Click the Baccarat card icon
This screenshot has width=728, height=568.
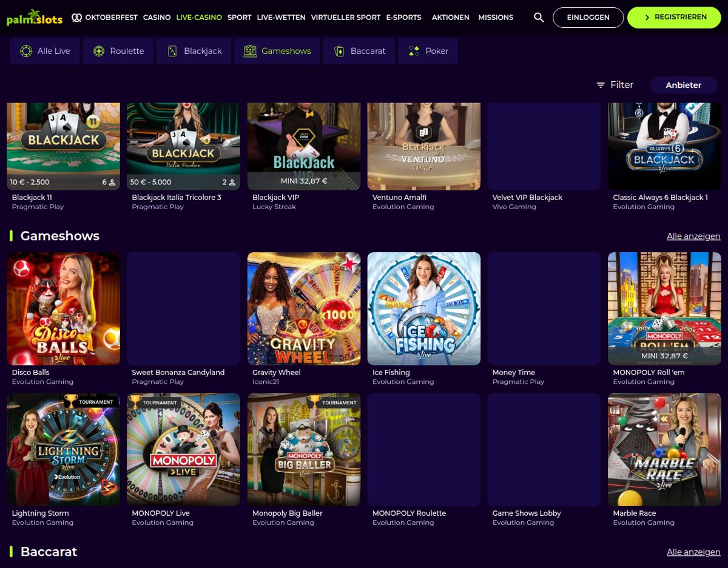click(339, 51)
